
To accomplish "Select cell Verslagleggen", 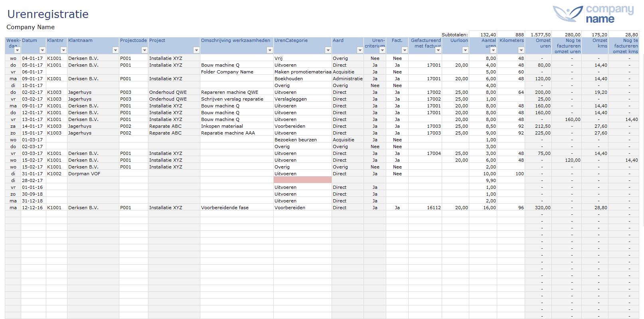I will coord(302,99).
